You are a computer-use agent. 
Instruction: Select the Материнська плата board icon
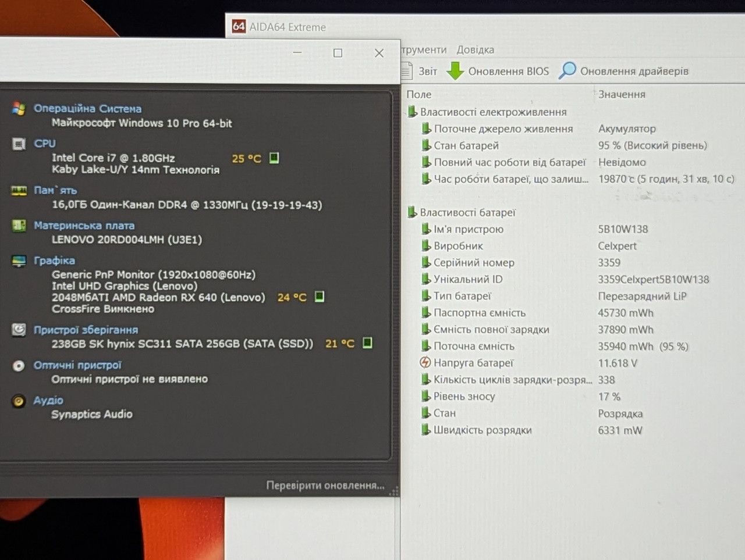click(x=19, y=226)
